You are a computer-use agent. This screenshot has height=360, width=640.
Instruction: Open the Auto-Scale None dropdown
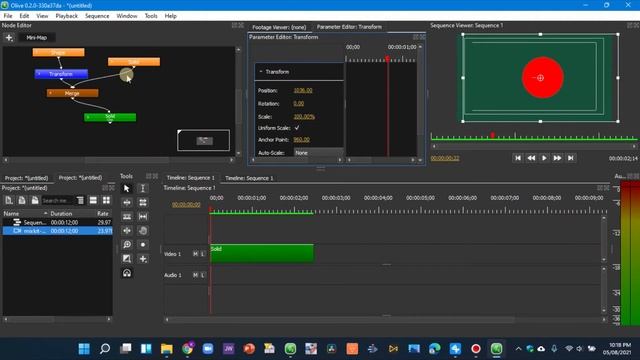(318, 153)
